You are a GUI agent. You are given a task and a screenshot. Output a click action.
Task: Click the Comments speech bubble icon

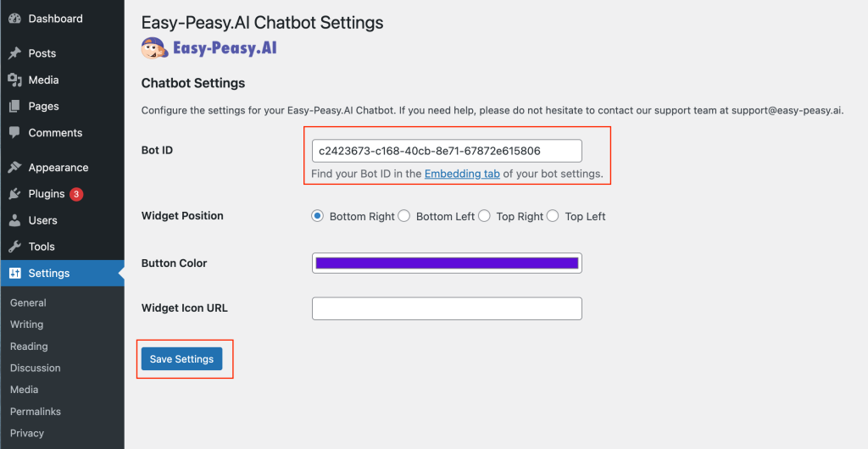(x=14, y=133)
